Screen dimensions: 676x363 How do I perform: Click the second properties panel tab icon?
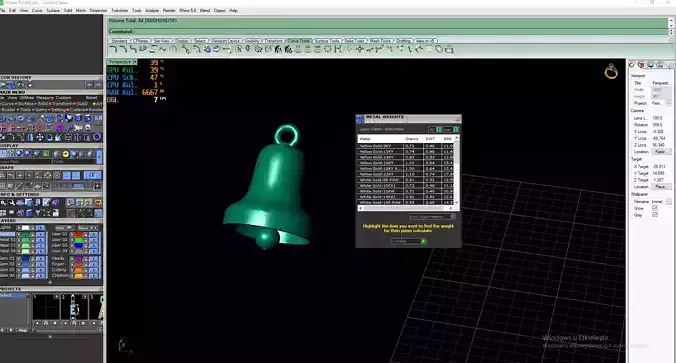pyautogui.click(x=642, y=65)
